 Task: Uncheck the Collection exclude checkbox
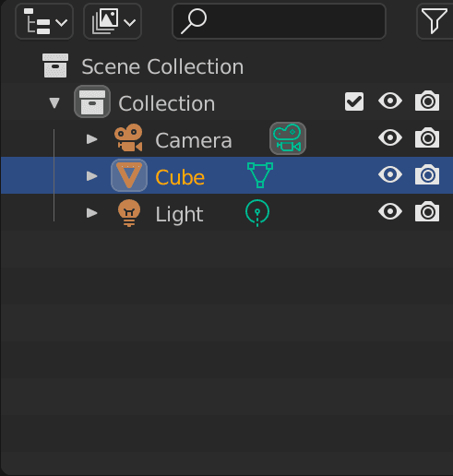click(x=354, y=101)
